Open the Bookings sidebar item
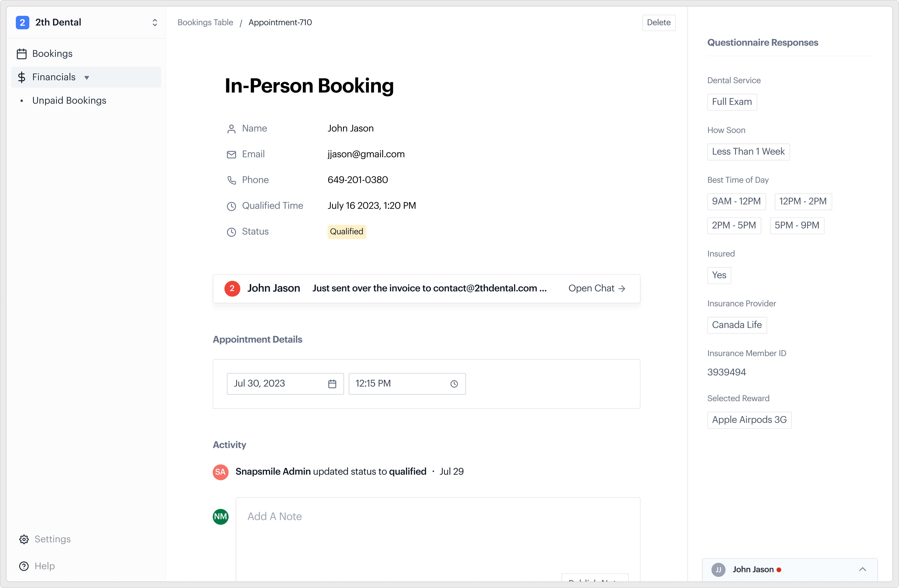Screen dimensions: 899x588 (86, 54)
